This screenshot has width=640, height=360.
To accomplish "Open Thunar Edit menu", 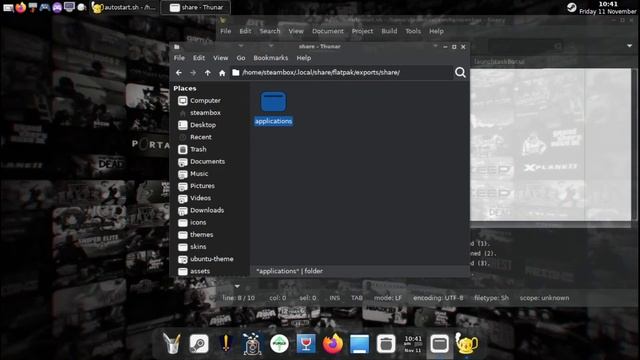I will [x=199, y=58].
